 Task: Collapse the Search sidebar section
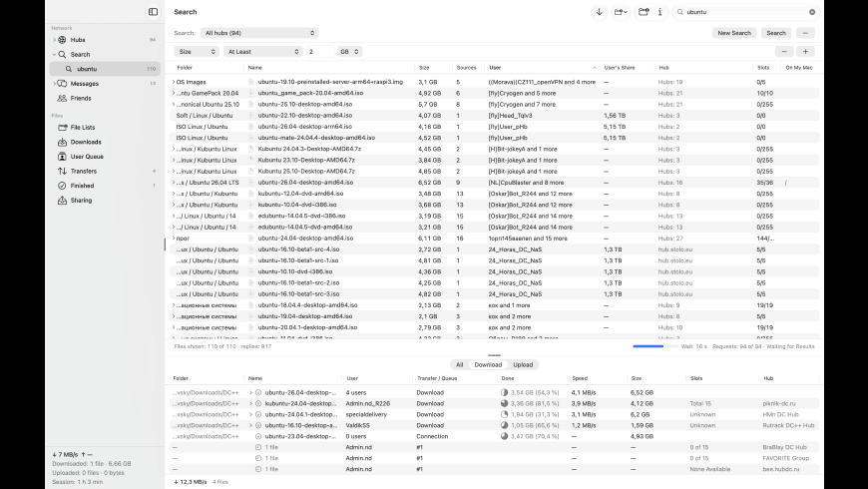click(54, 54)
